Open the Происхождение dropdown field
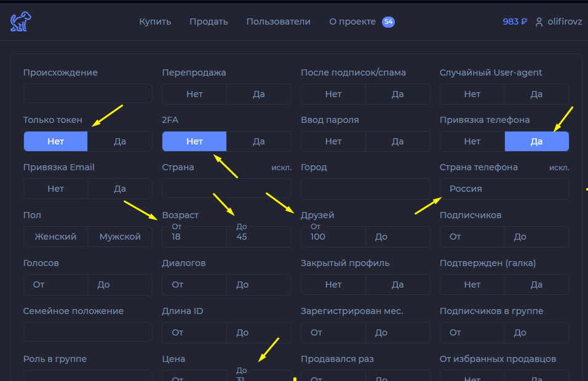Screen dimensions: 588x381 [88, 93]
